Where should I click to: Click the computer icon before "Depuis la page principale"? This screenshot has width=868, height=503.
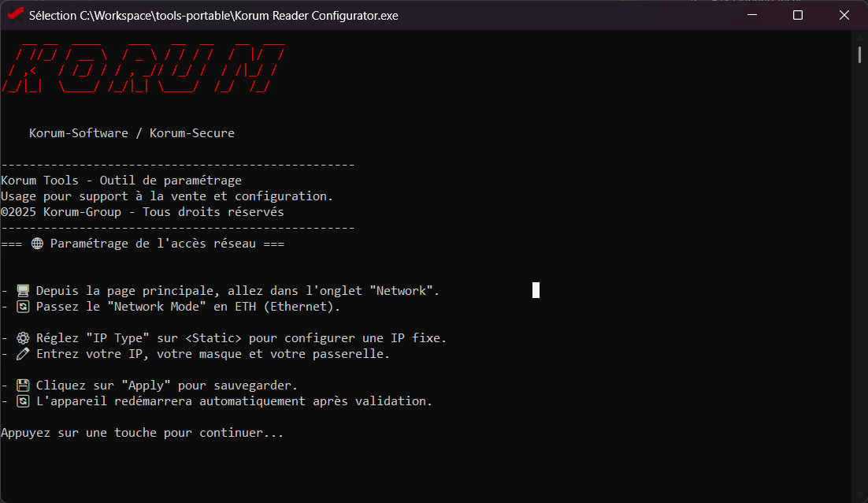(23, 291)
